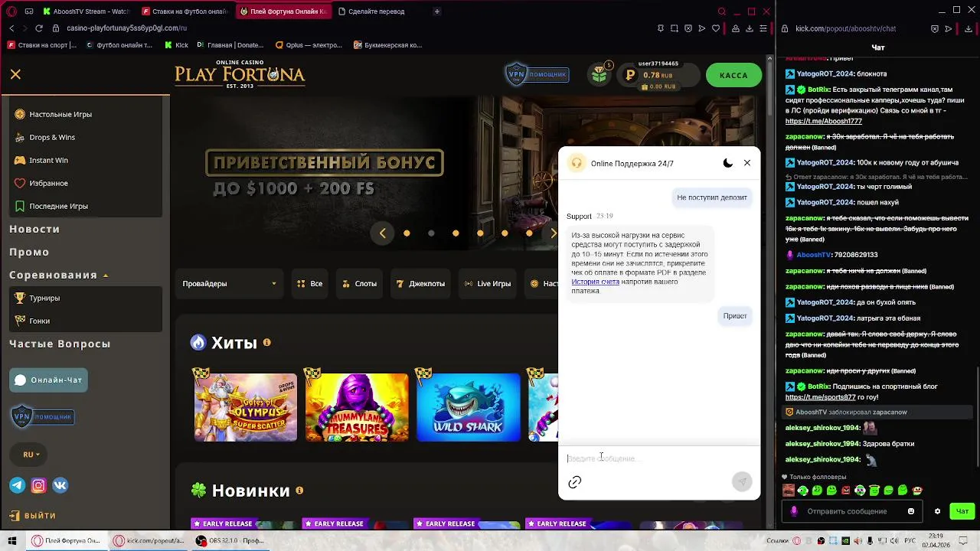The width and height of the screenshot is (980, 551).
Task: Open Gates of Olympus Super Scatter game
Action: click(x=246, y=407)
